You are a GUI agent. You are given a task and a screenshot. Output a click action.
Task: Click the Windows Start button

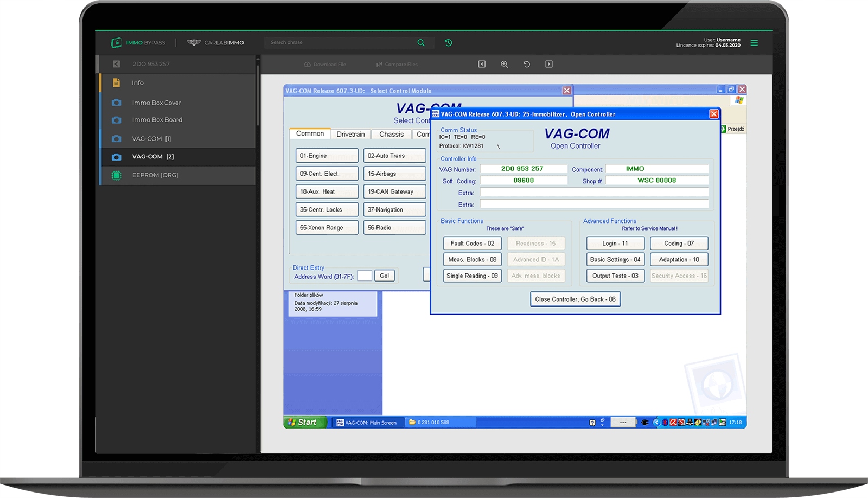304,422
